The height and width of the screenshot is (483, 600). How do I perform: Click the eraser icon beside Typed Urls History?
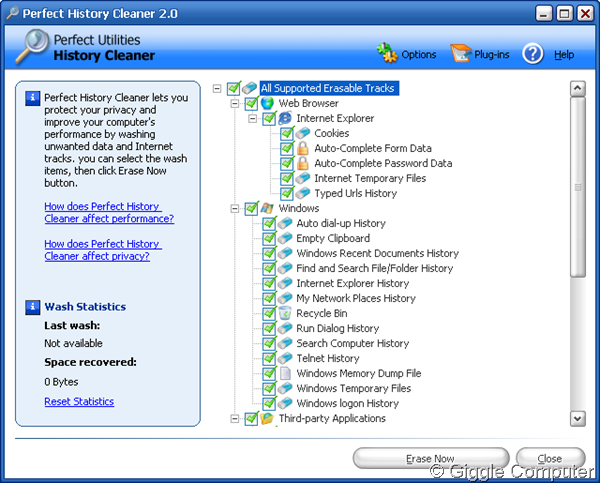pos(303,193)
